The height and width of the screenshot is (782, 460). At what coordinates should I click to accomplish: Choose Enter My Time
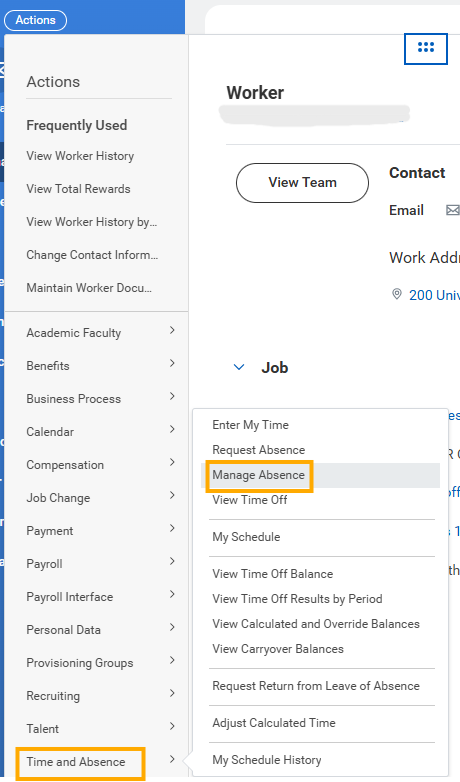click(250, 425)
